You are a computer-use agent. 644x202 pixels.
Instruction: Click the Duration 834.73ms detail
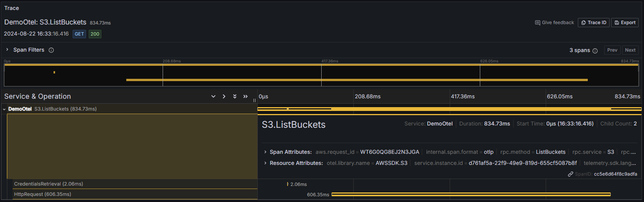(x=485, y=124)
